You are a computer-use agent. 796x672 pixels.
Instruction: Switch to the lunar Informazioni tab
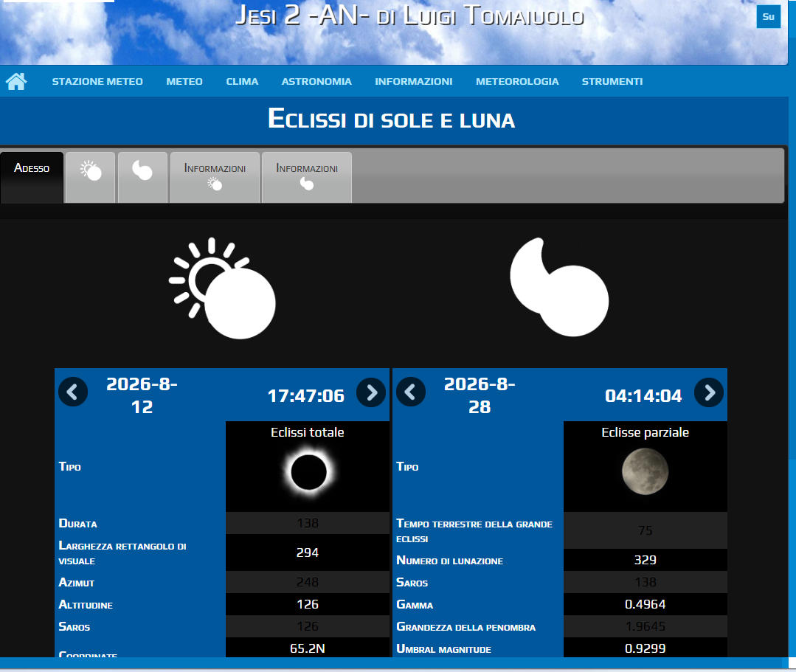[x=307, y=177]
